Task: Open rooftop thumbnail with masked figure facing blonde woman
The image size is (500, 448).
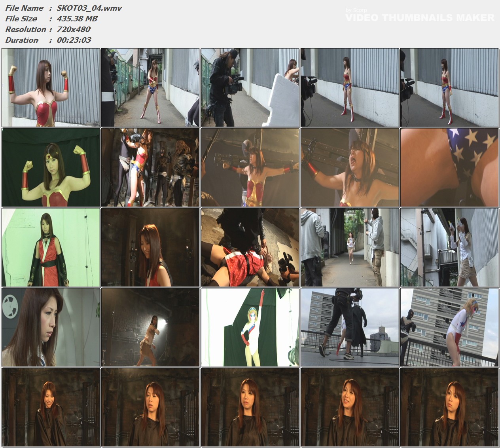Action: pos(450,327)
